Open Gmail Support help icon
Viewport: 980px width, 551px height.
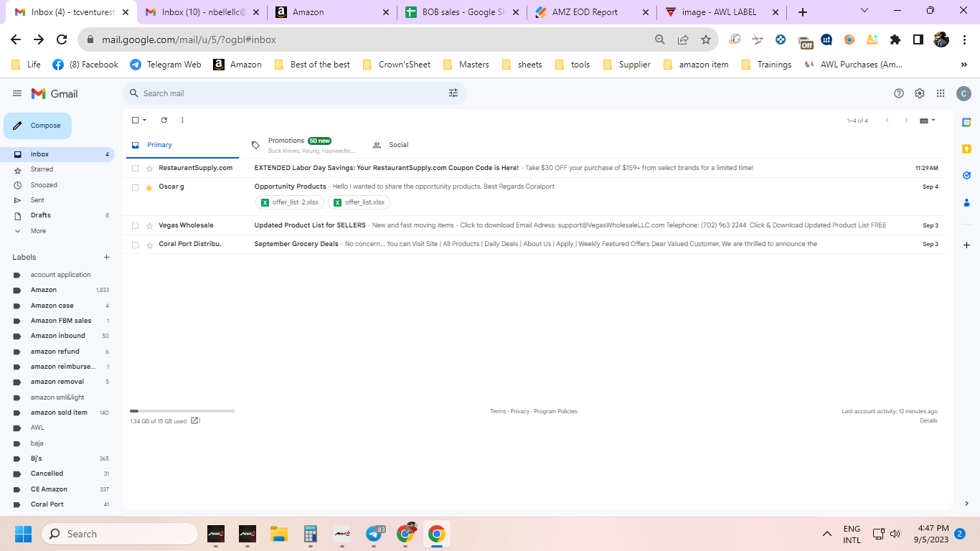(x=899, y=93)
